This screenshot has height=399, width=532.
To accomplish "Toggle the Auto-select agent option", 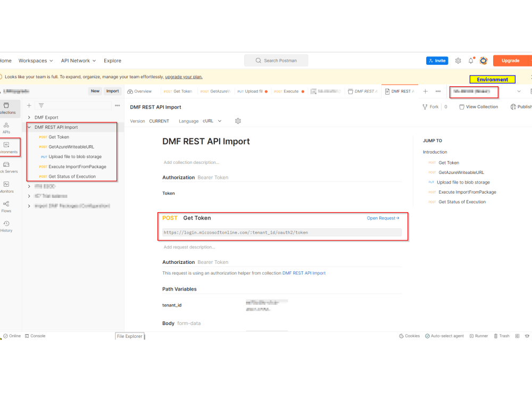I will (x=444, y=336).
